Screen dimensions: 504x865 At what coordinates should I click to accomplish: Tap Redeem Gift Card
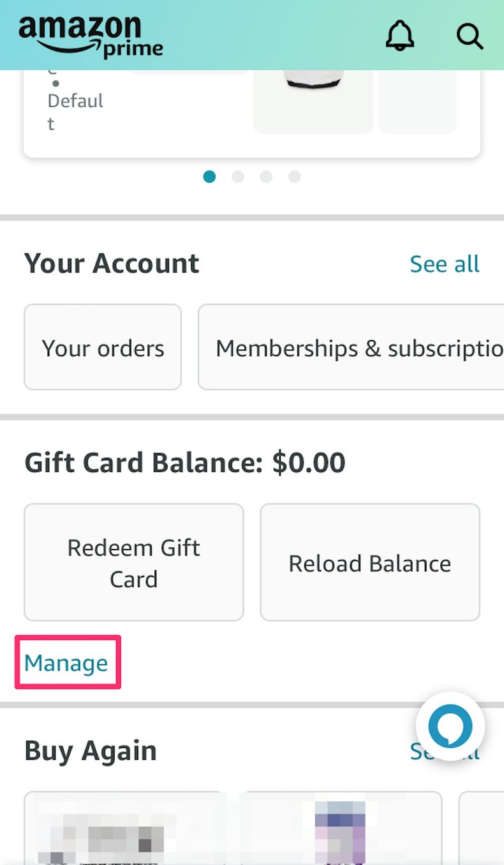[x=133, y=562]
